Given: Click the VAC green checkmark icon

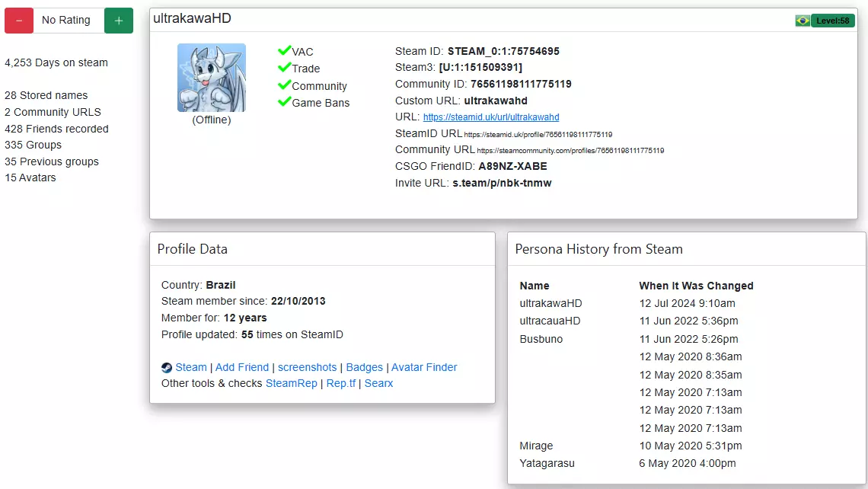Looking at the screenshot, I should coord(284,51).
